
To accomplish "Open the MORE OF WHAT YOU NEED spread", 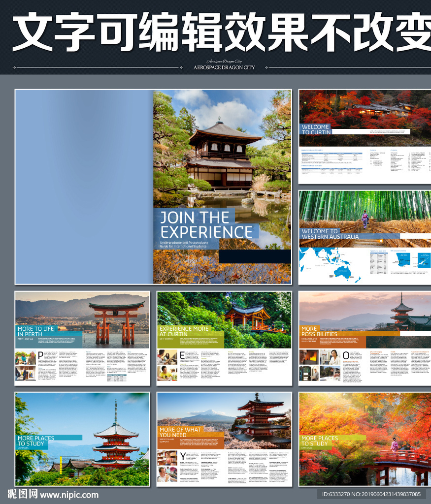I will coord(224,440).
